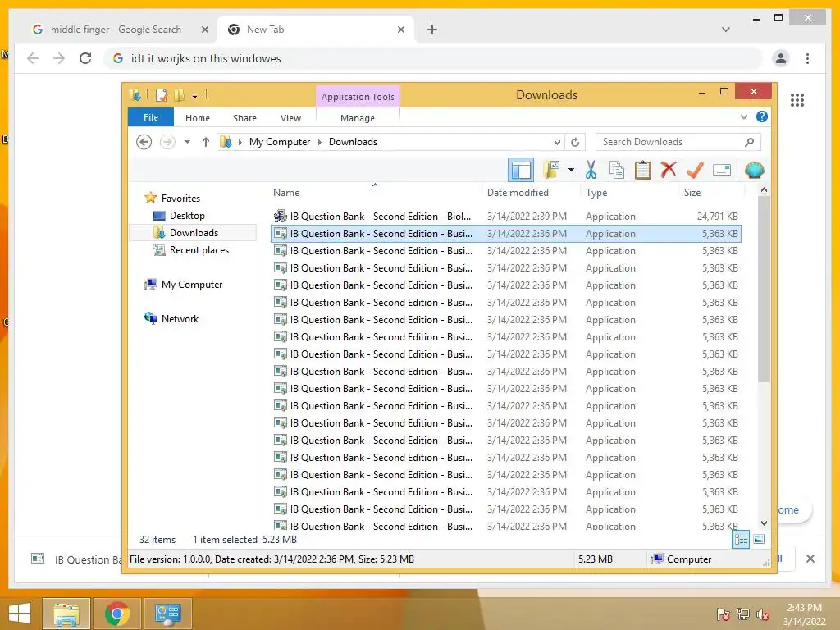Screen dimensions: 840x630
Task: Refresh the Downloads folder address bar
Action: pyautogui.click(x=575, y=142)
